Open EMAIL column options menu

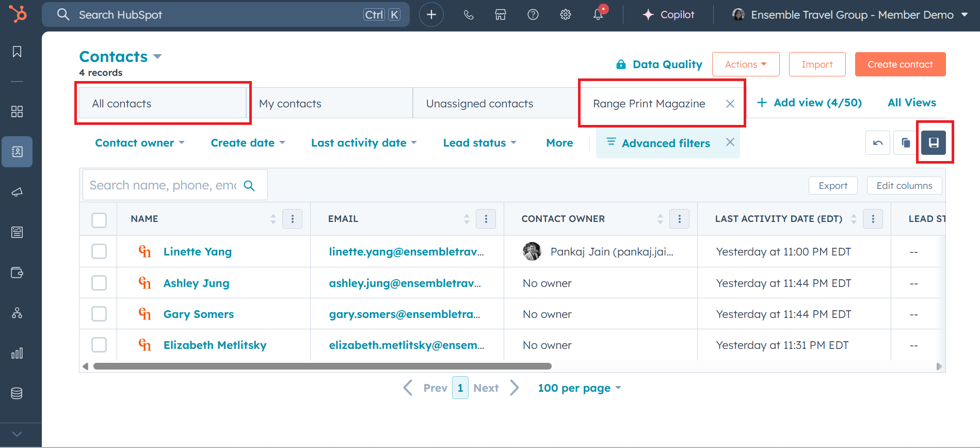pos(486,219)
